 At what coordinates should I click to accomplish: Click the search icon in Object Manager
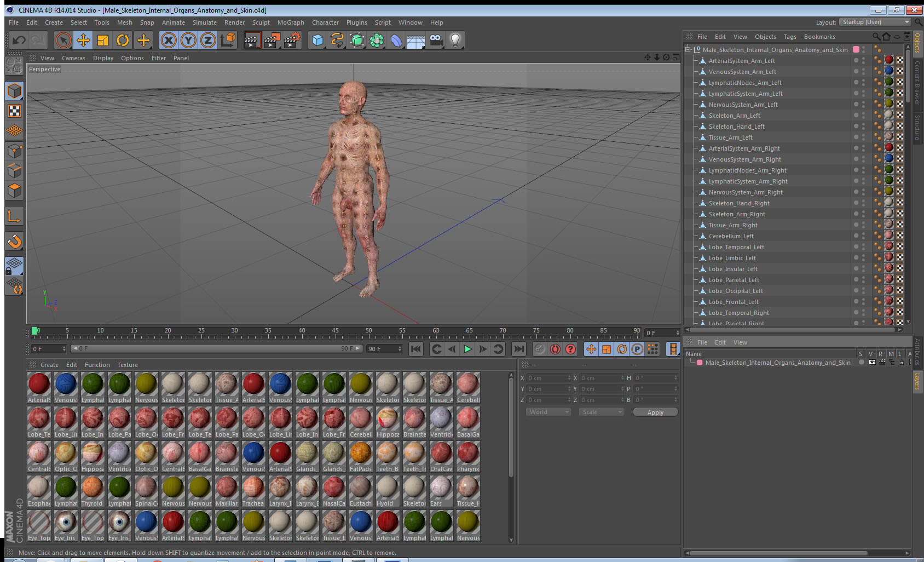pyautogui.click(x=876, y=37)
